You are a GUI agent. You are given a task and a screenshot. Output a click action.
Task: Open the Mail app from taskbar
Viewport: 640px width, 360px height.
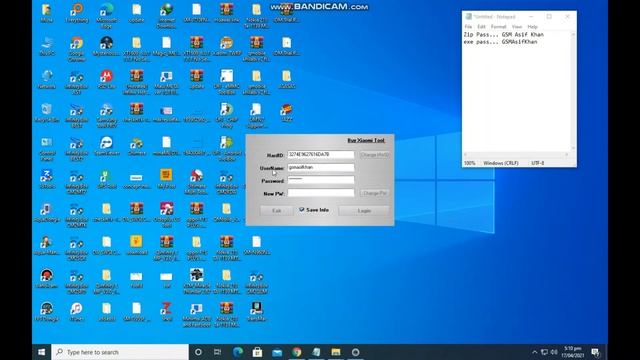tap(277, 352)
